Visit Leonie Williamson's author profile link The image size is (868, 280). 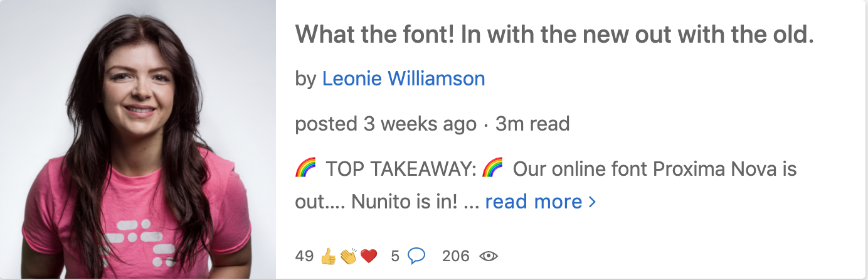click(403, 79)
